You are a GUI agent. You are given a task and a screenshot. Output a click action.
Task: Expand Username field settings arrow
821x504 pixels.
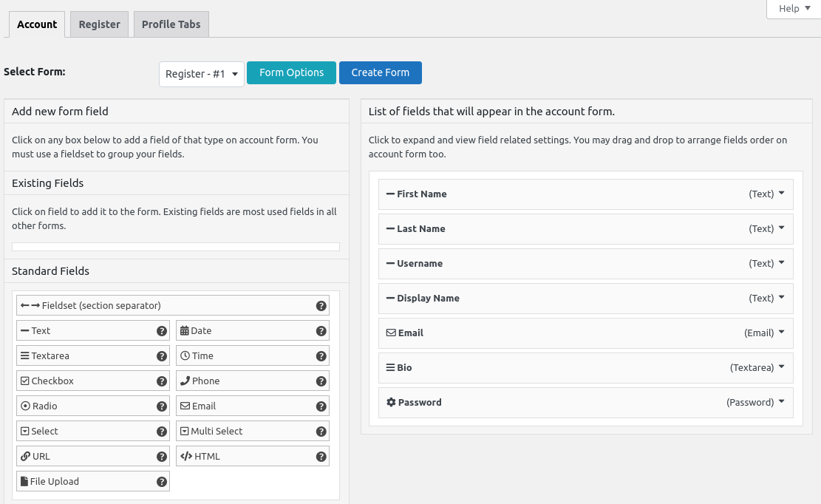coord(781,263)
